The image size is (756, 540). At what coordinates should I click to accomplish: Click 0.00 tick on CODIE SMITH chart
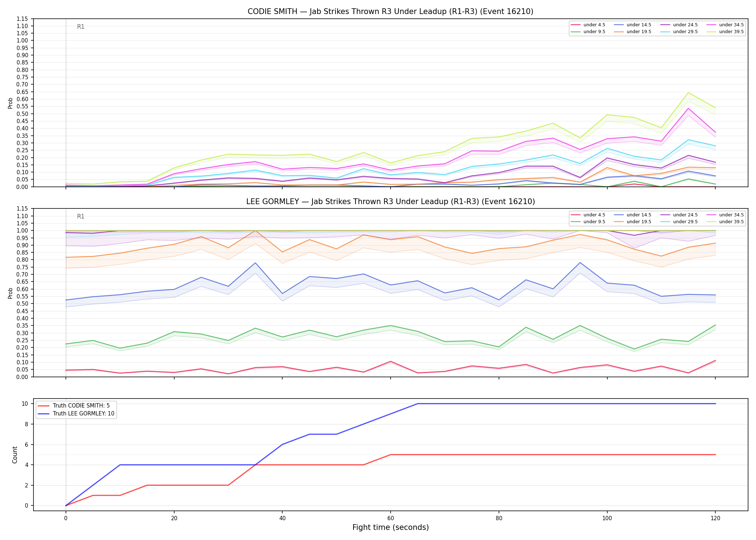[22, 187]
